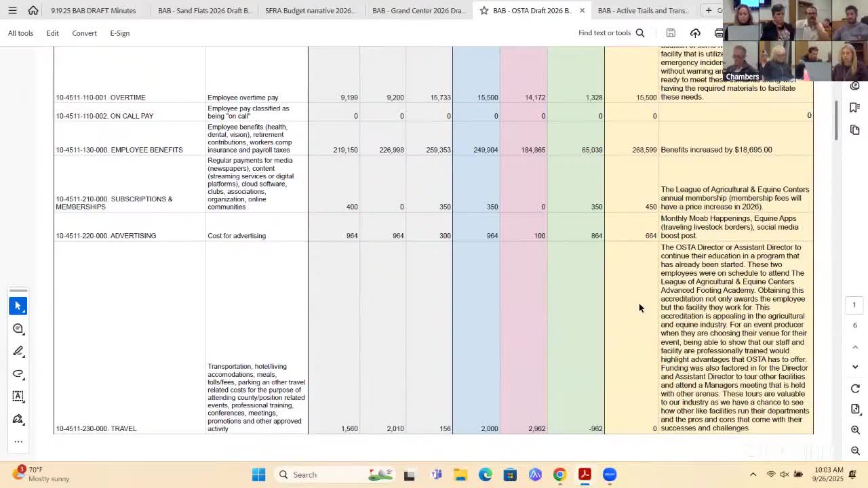Zoom in using magnifier plus icon

click(855, 430)
